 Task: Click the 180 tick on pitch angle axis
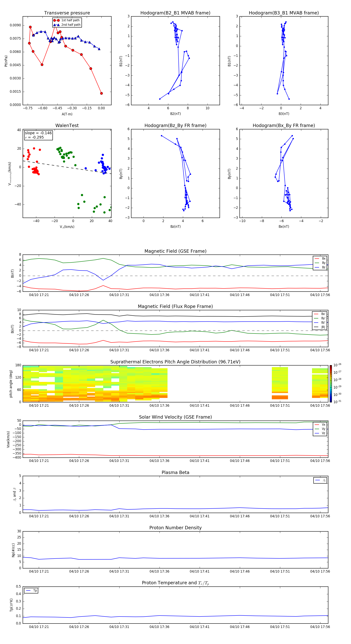pyautogui.click(x=18, y=365)
